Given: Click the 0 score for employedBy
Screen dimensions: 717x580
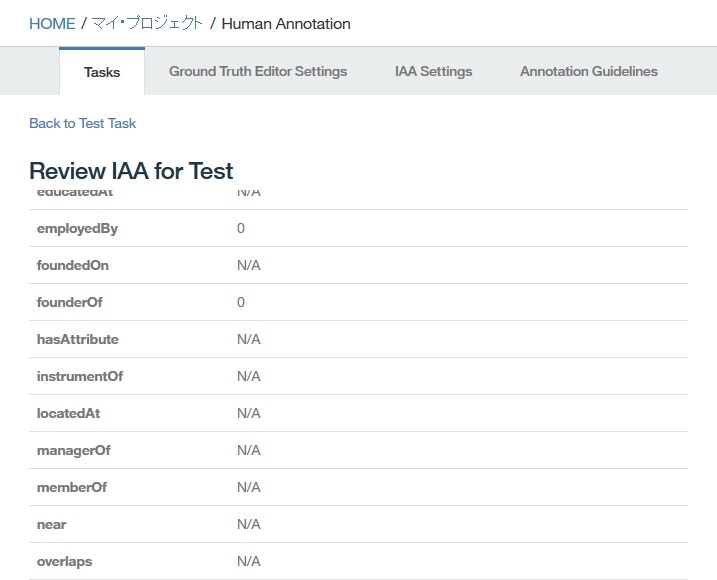Looking at the screenshot, I should pos(241,228).
